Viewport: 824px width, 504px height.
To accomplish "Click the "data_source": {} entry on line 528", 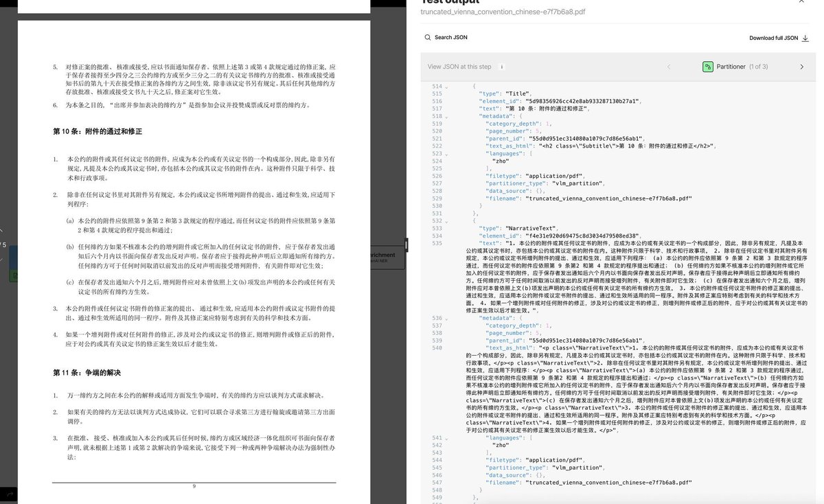I will (515, 191).
